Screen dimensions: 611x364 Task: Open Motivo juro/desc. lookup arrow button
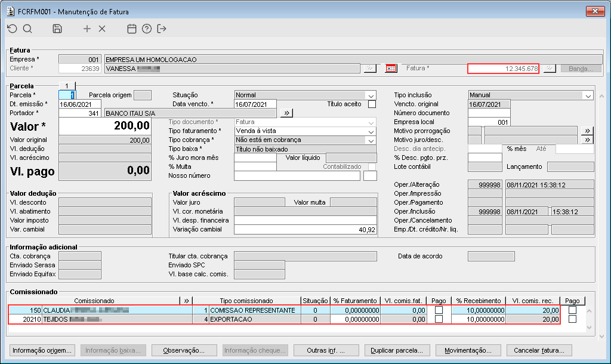pos(587,140)
